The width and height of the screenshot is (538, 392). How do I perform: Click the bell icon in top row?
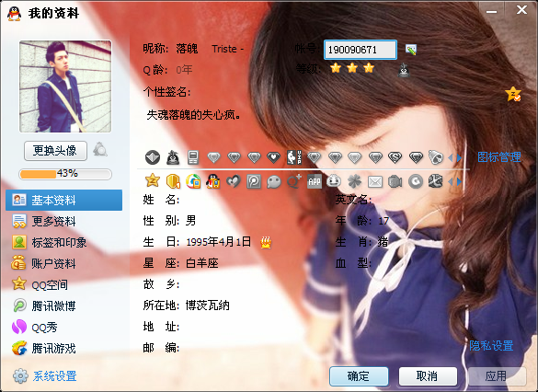click(436, 157)
